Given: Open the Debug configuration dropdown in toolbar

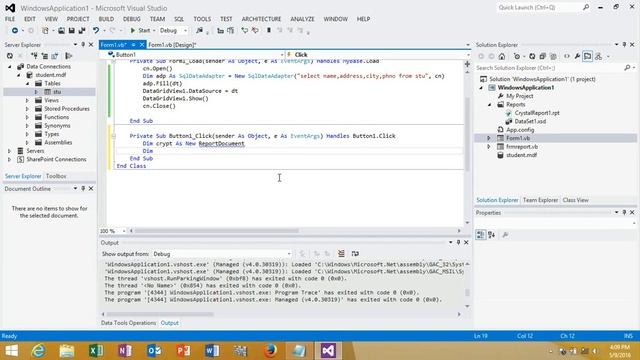Looking at the screenshot, I should 173,31.
